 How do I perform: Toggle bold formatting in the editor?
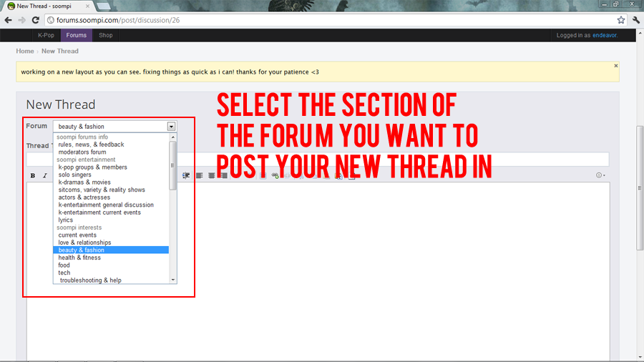(x=33, y=176)
